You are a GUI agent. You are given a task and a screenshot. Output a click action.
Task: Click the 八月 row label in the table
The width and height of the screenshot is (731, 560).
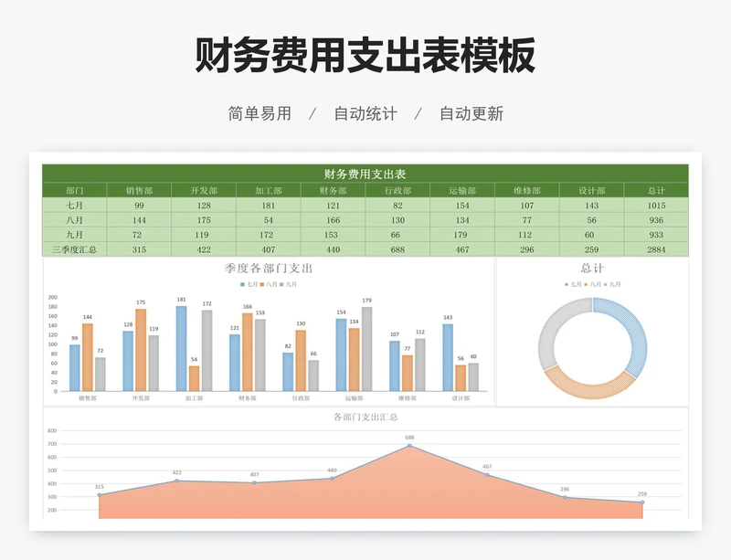(x=75, y=220)
